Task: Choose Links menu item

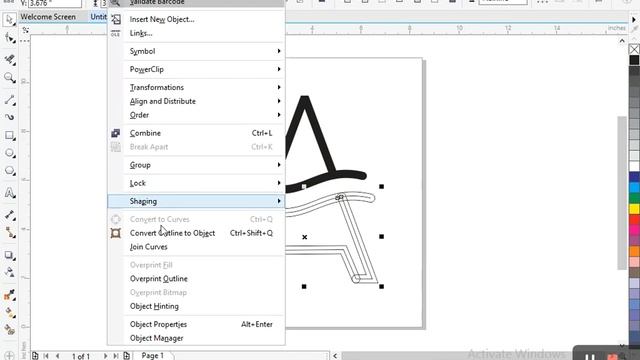Action: (141, 33)
